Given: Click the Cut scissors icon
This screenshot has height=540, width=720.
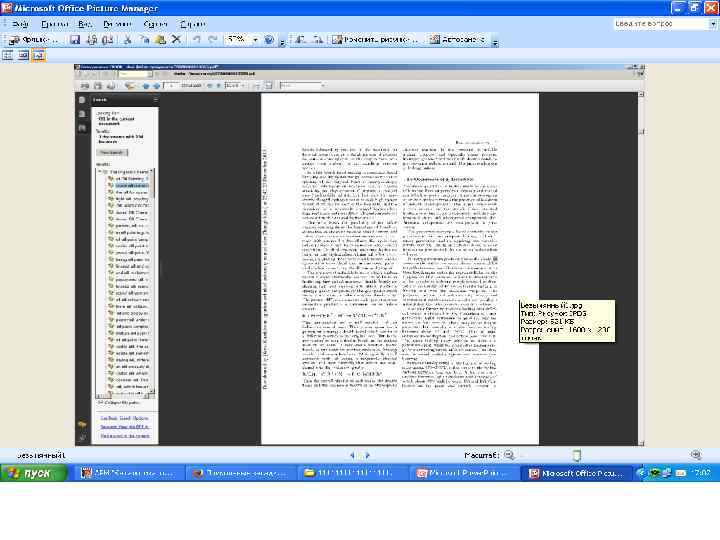Looking at the screenshot, I should (x=128, y=40).
